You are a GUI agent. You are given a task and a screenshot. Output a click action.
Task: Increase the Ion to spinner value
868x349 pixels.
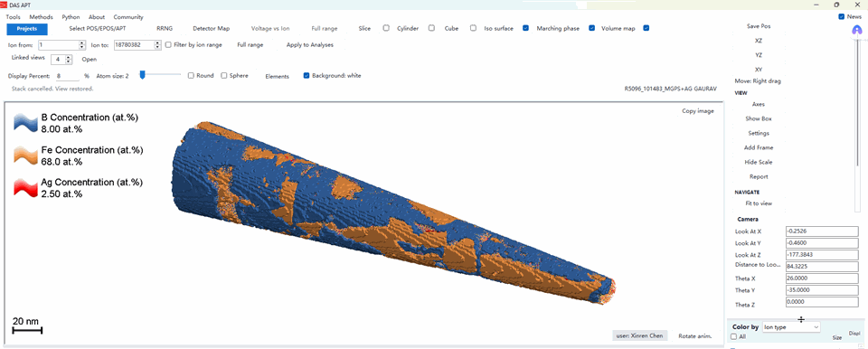tap(157, 42)
